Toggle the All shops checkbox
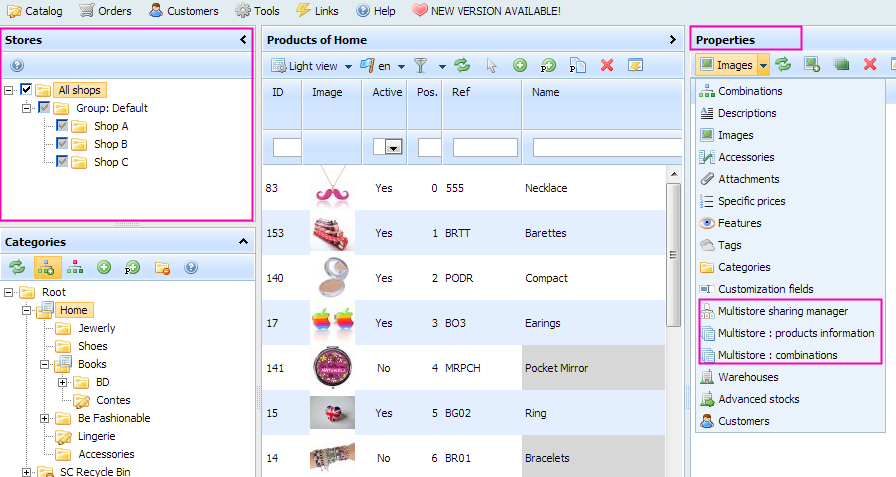This screenshot has height=477, width=896. click(x=26, y=90)
